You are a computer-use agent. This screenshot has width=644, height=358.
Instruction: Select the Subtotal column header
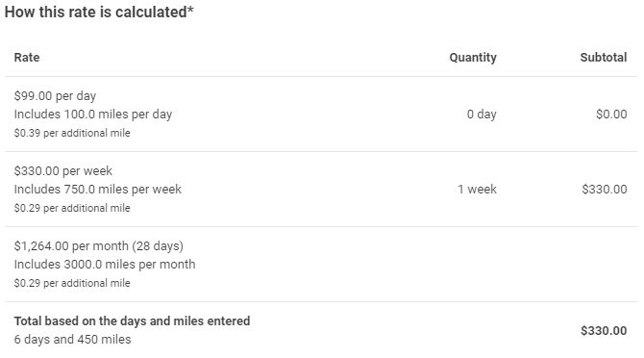(x=604, y=57)
